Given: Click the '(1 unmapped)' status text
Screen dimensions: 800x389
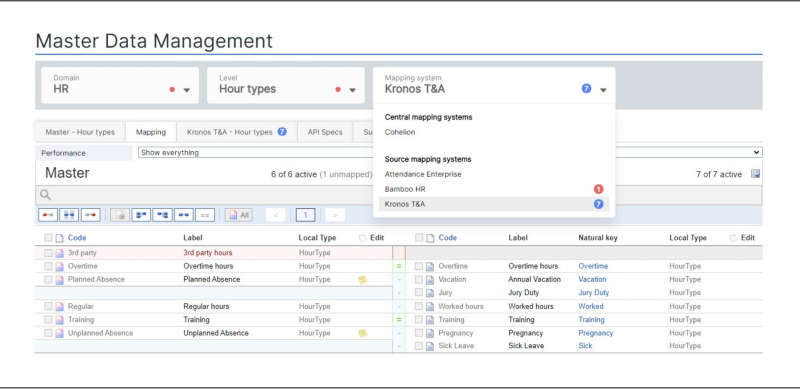Looking at the screenshot, I should click(346, 175).
